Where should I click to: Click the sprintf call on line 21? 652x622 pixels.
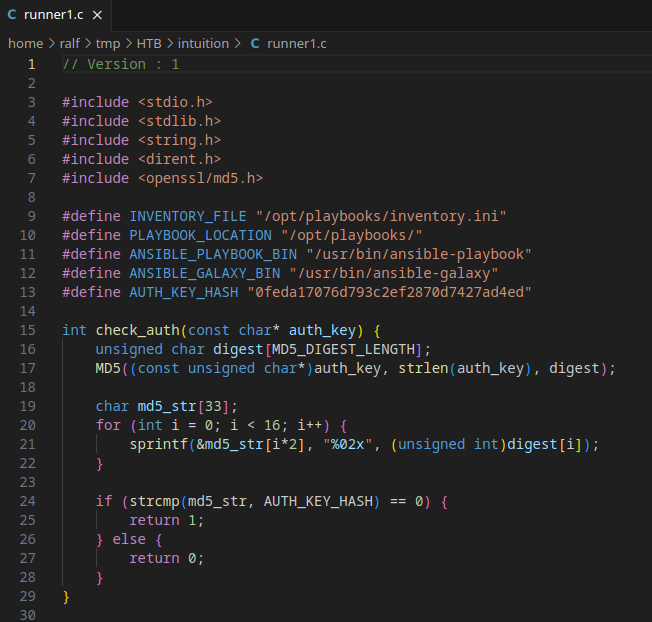[158, 444]
